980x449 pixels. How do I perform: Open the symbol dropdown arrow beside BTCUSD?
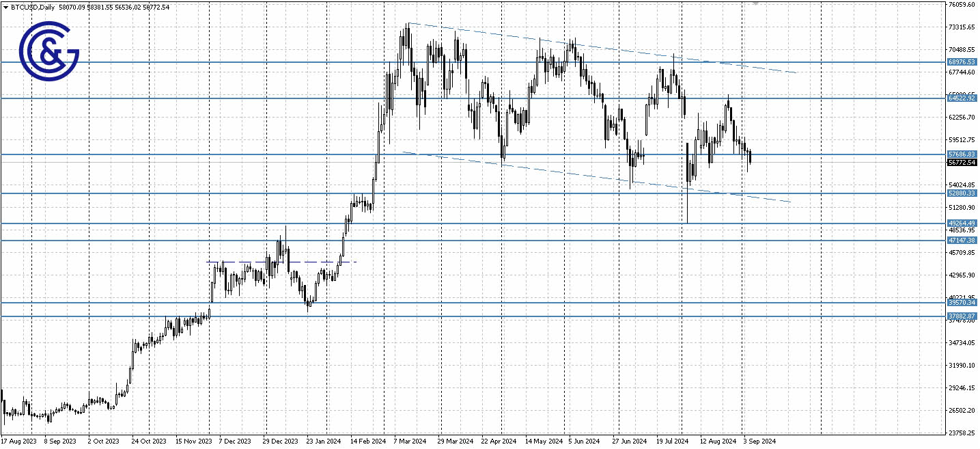tap(7, 6)
